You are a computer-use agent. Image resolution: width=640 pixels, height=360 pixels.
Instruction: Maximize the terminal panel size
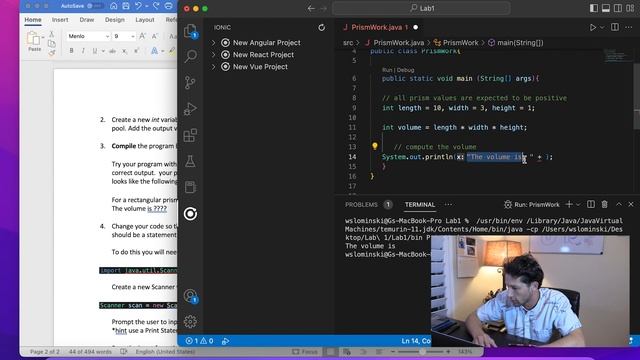coord(619,204)
